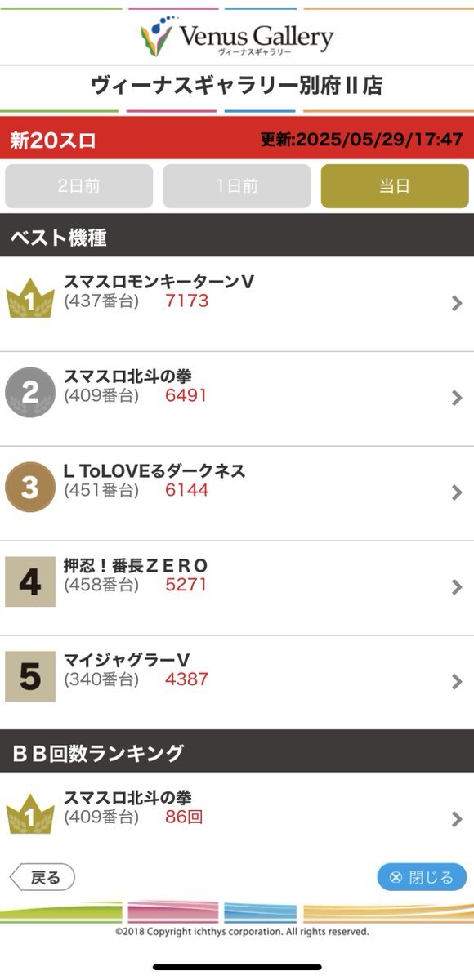474x980 pixels.
Task: Open the マイジャグラーV machine title
Action: [127, 660]
